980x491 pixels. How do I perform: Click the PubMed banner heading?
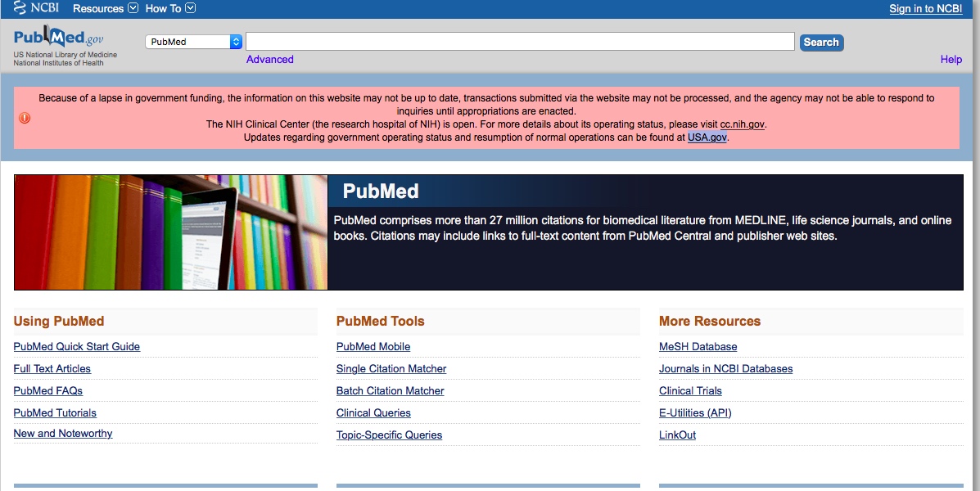(381, 191)
